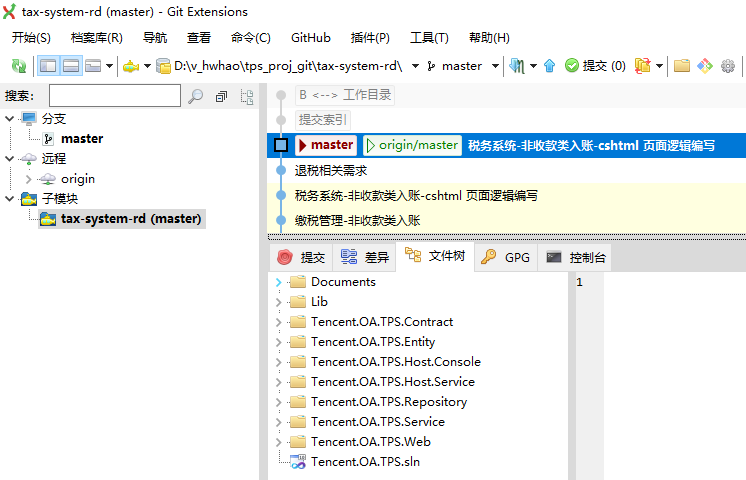This screenshot has height=480, width=746.
Task: Expand the origin remote node
Action: point(29,179)
